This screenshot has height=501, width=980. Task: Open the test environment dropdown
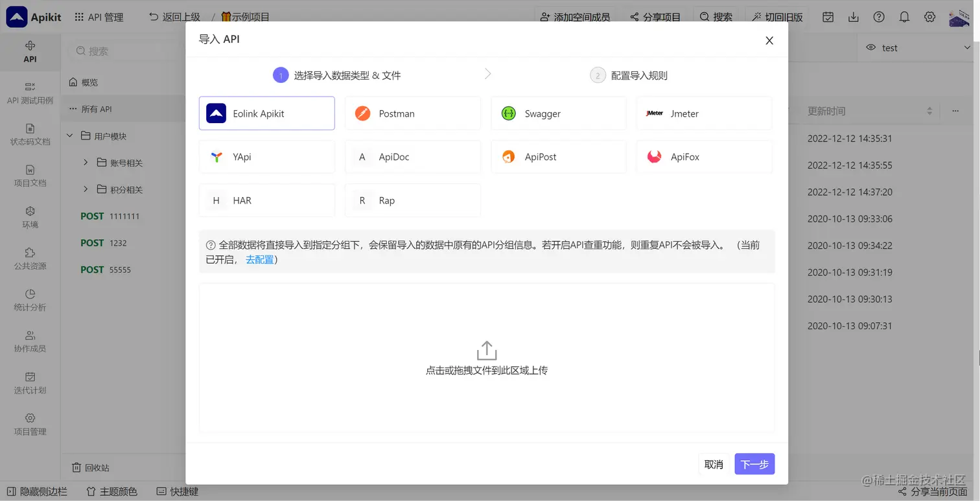click(918, 47)
